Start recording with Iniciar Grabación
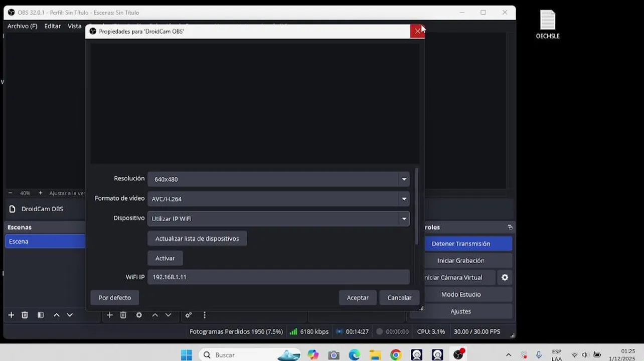 (461, 261)
